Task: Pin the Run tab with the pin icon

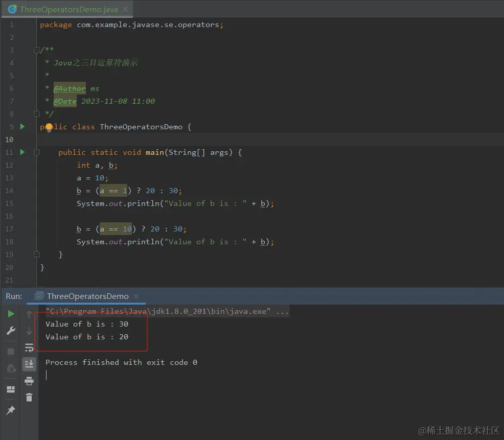Action: 11,410
